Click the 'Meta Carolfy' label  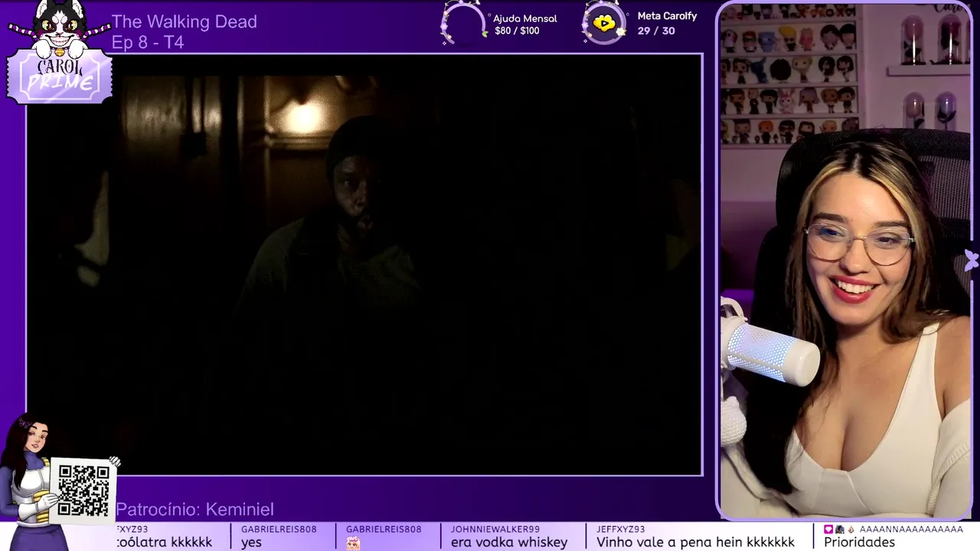click(x=667, y=16)
